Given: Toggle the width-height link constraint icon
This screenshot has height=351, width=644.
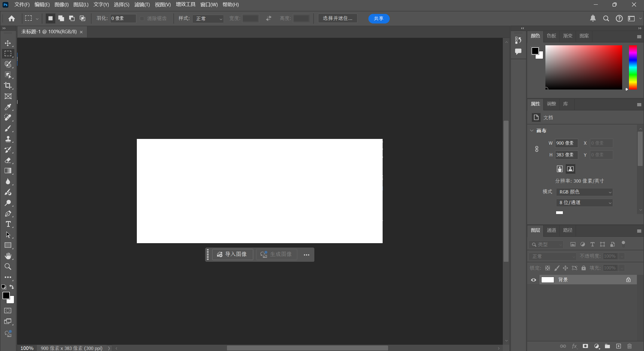Looking at the screenshot, I should (536, 149).
